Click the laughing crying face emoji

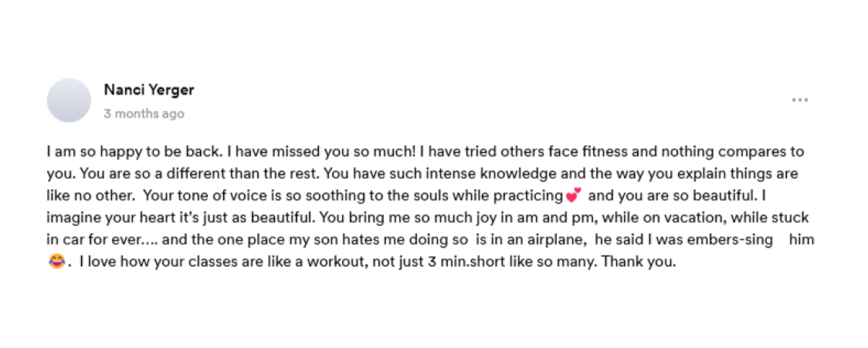click(56, 262)
